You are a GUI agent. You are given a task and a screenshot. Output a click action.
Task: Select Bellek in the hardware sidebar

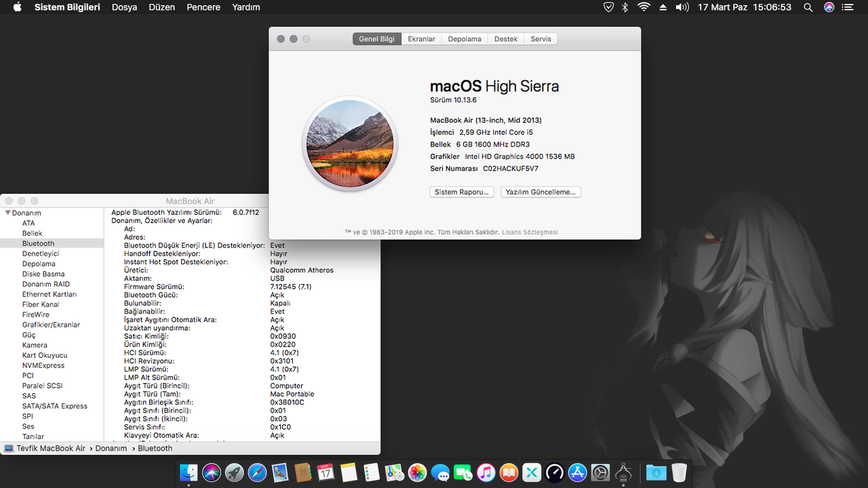point(33,233)
